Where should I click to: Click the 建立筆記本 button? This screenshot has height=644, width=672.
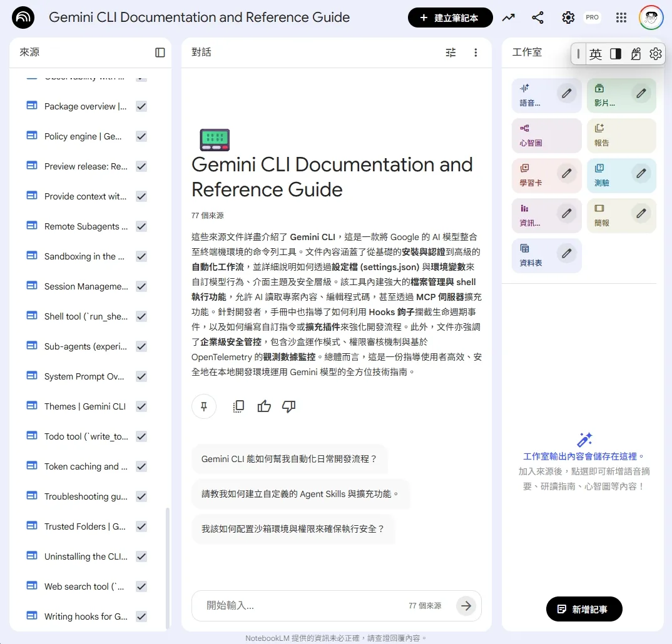pyautogui.click(x=450, y=18)
